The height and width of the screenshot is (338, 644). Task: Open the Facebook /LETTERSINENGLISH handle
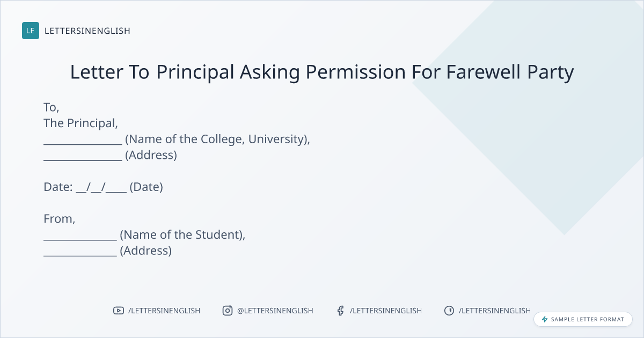coord(385,311)
